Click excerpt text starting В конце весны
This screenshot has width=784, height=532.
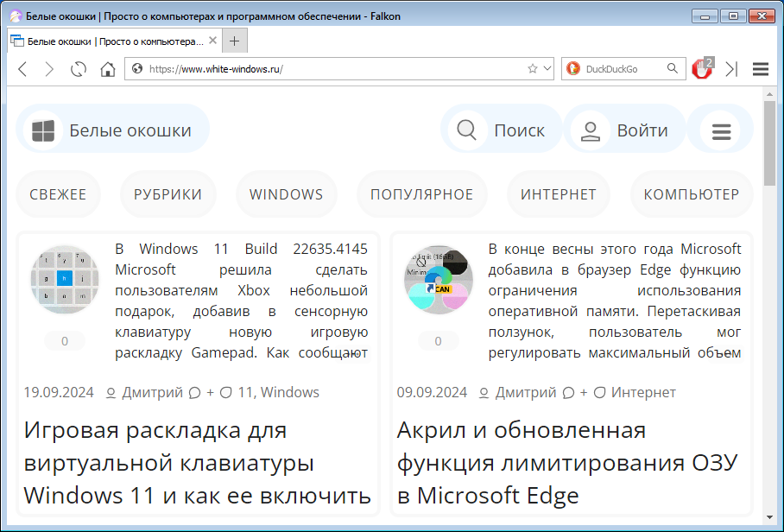click(x=615, y=301)
